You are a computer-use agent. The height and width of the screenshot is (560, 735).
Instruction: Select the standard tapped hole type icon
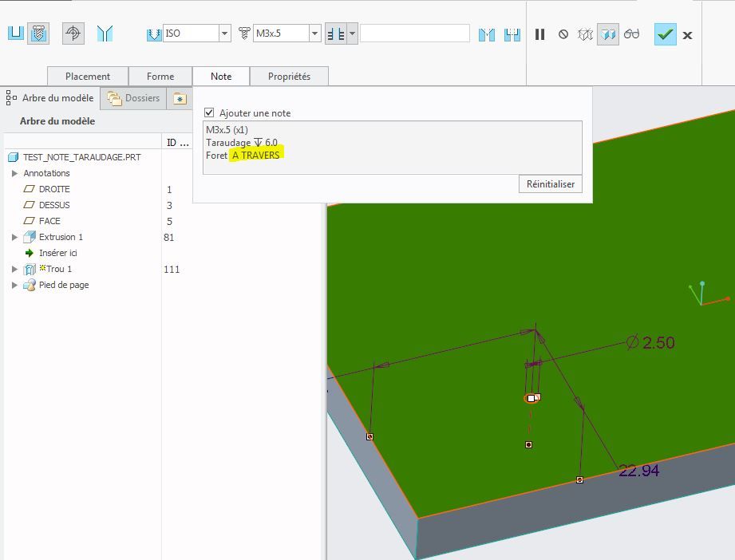(x=39, y=34)
